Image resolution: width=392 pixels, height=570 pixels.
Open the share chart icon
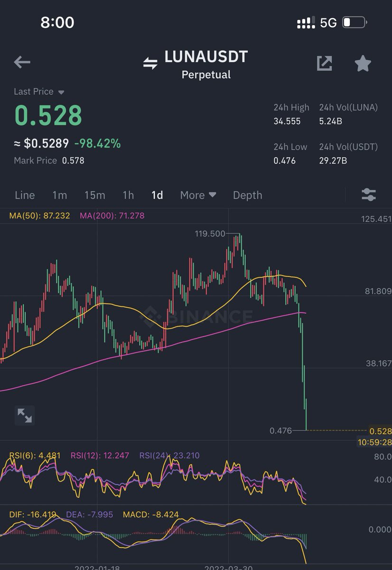coord(325,63)
